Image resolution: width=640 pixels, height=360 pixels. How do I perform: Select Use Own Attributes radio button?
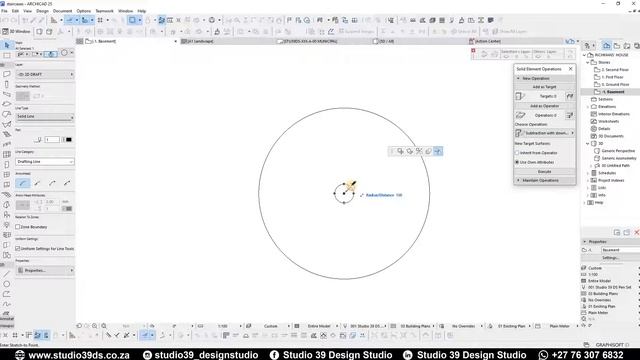point(517,162)
